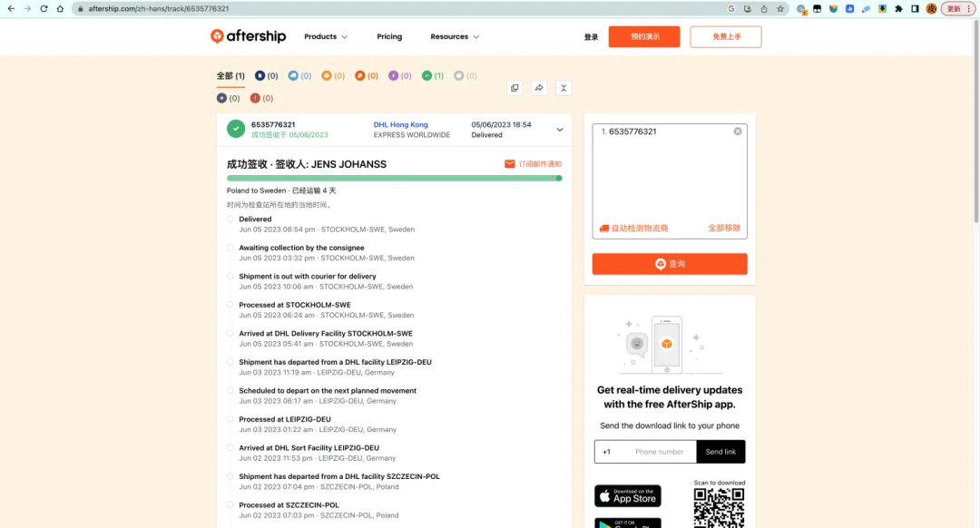This screenshot has height=528, width=980.
Task: Filter by red exception status (0)
Action: click(x=261, y=98)
